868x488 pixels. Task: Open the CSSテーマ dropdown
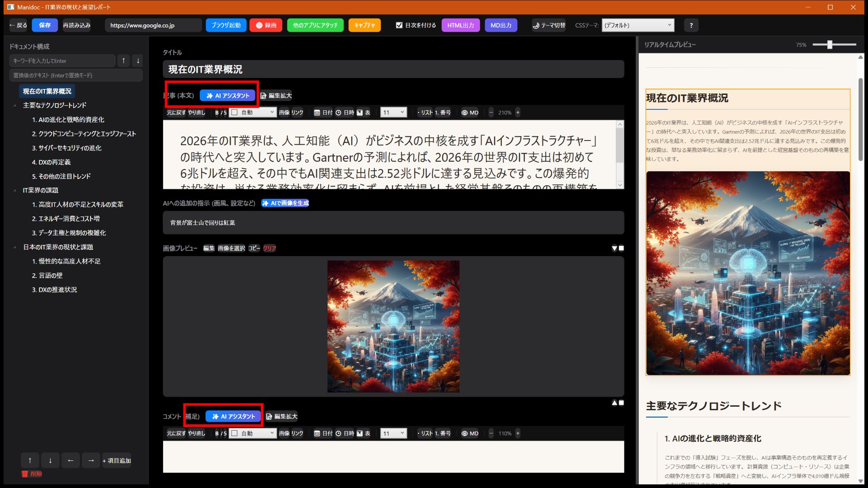click(637, 25)
